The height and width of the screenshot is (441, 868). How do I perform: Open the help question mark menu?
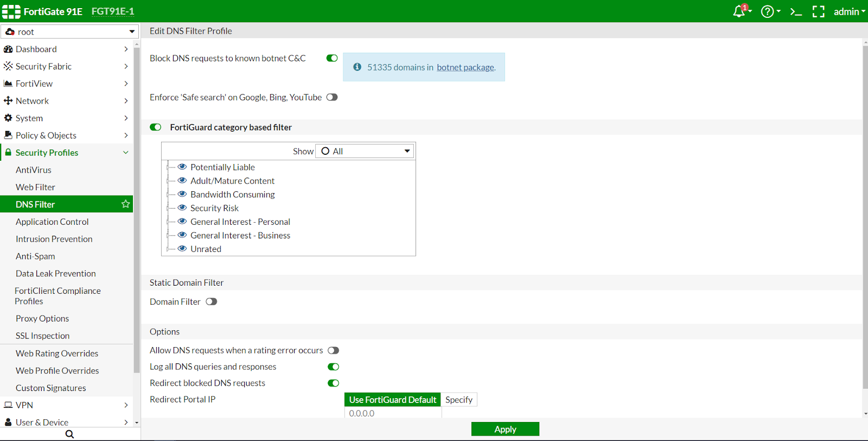coord(767,11)
